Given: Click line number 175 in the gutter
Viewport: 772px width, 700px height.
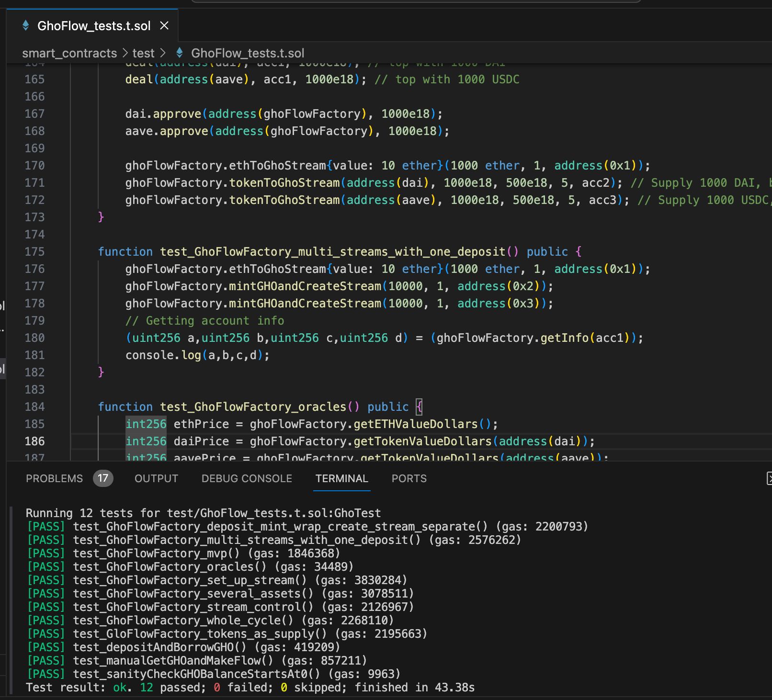Looking at the screenshot, I should tap(34, 252).
